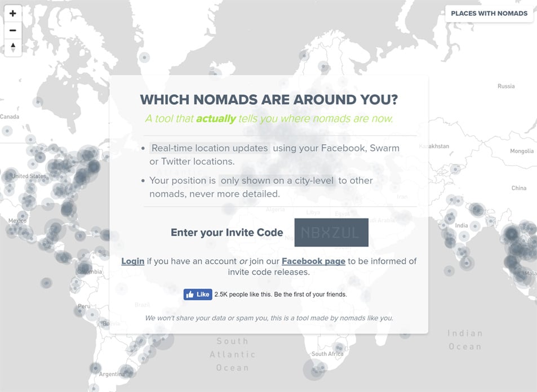Click the NBXZUL invite code input field
The height and width of the screenshot is (392, 537).
click(330, 232)
